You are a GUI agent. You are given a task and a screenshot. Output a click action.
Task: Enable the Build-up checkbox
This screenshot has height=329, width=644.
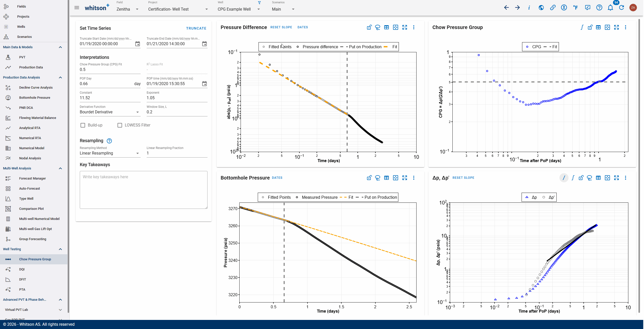(x=83, y=125)
